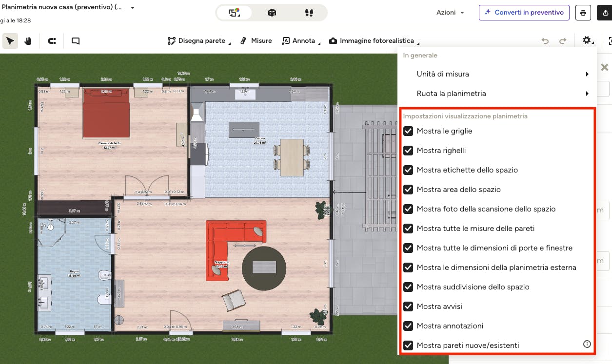Switch to 2D floor plan view

235,13
